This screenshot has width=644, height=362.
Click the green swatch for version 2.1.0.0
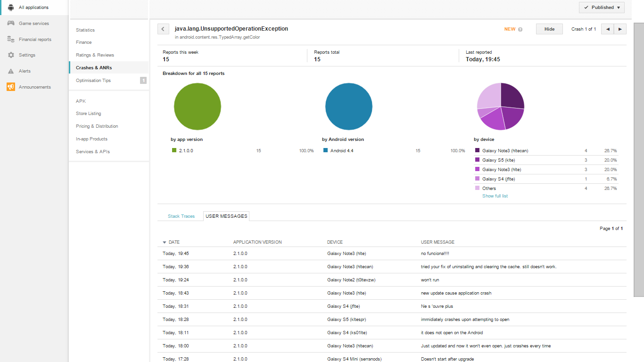coord(174,151)
